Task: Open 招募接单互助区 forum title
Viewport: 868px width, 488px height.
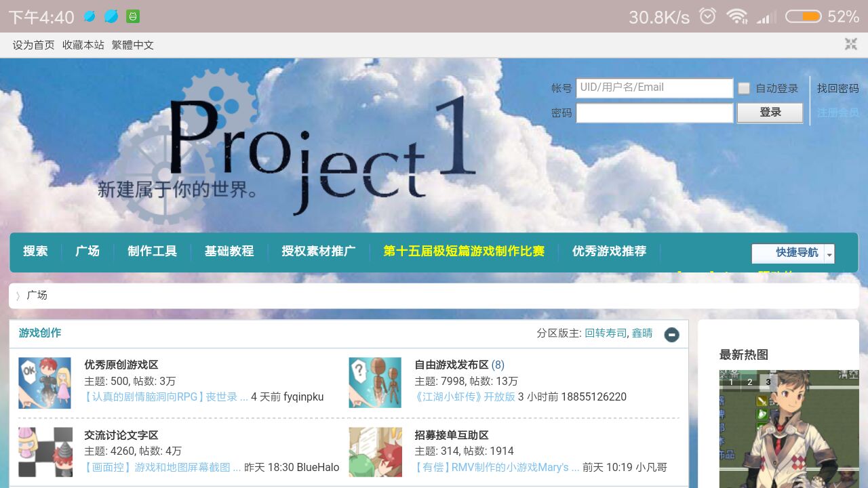Action: coord(452,435)
